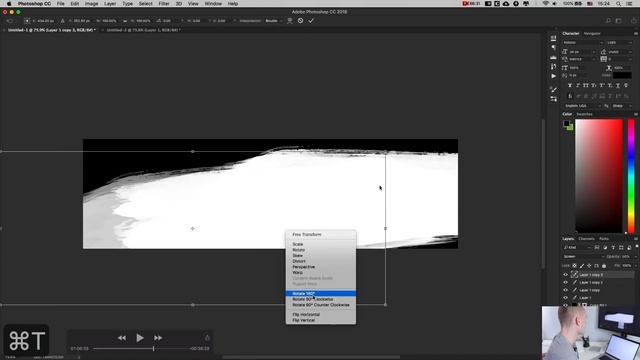Hide Layer 1 copy visibility eye
Screen dimensions: 640x360
[x=565, y=290]
